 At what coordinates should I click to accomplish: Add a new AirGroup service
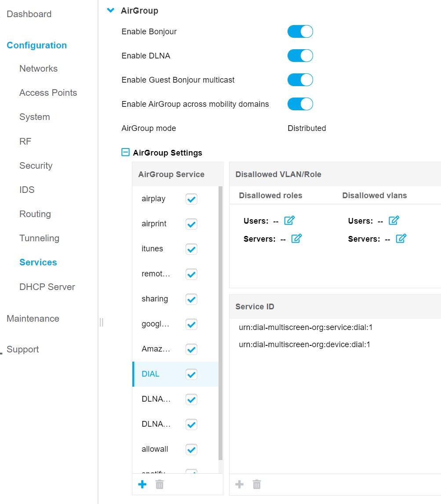[142, 484]
